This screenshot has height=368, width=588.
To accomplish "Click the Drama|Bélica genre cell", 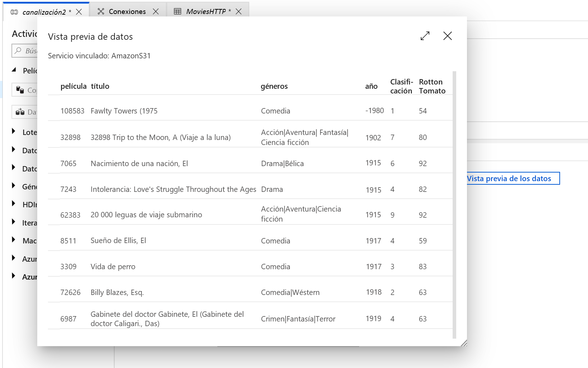I will tap(282, 164).
